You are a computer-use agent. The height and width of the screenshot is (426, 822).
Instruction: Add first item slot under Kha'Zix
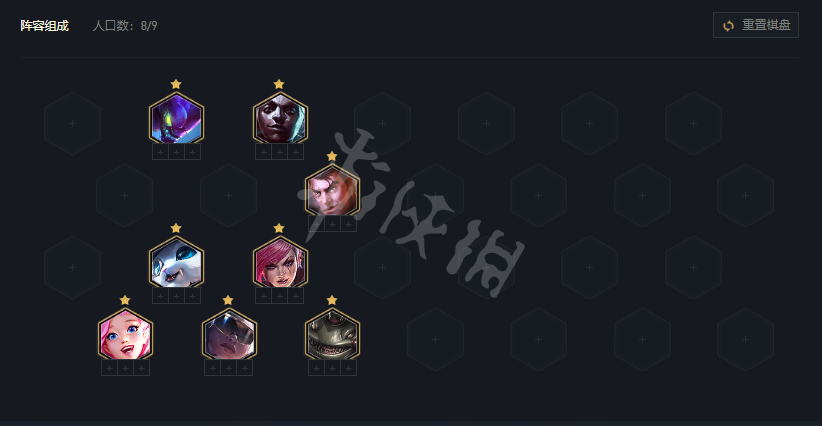160,152
